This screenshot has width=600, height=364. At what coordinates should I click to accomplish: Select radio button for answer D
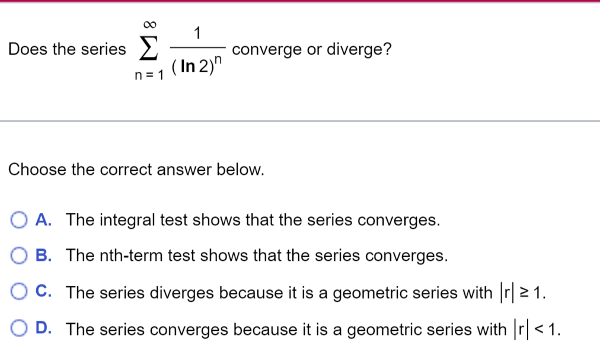(x=19, y=327)
